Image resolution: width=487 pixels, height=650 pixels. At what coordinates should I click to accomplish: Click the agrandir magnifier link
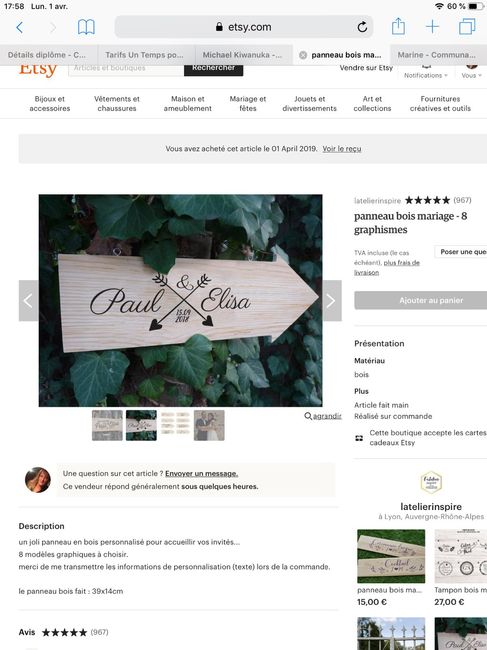(x=323, y=416)
